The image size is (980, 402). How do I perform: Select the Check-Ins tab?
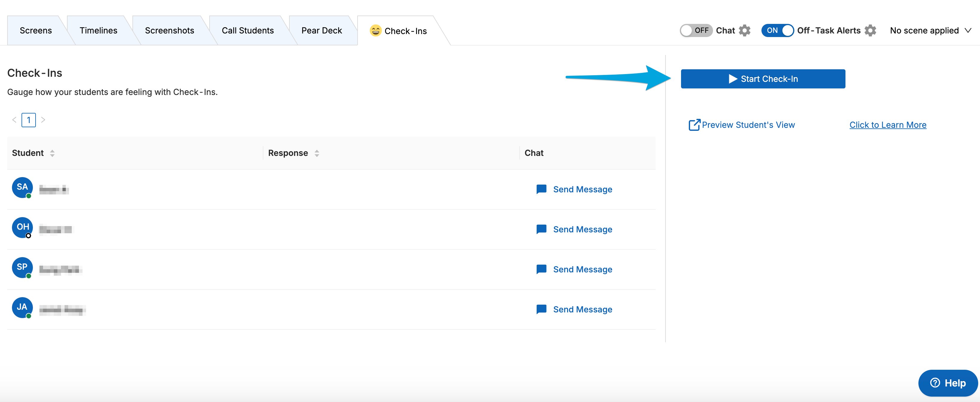tap(398, 31)
